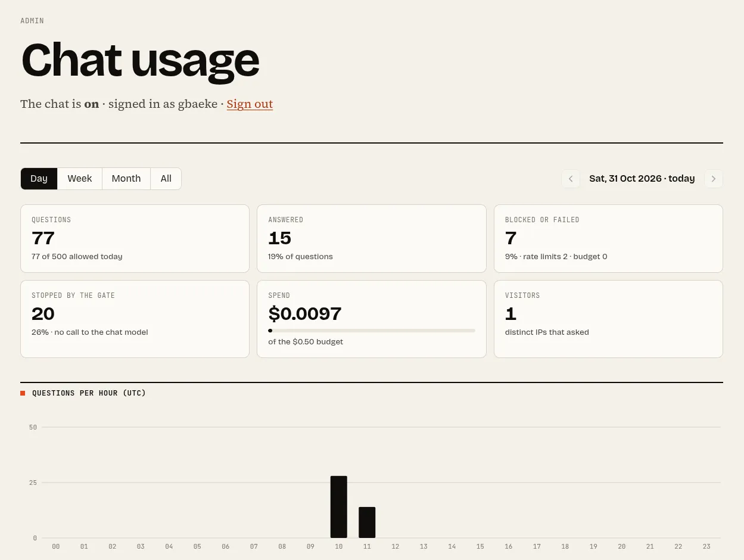The width and height of the screenshot is (744, 560).
Task: Click the Chat usage heading
Action: (x=140, y=60)
